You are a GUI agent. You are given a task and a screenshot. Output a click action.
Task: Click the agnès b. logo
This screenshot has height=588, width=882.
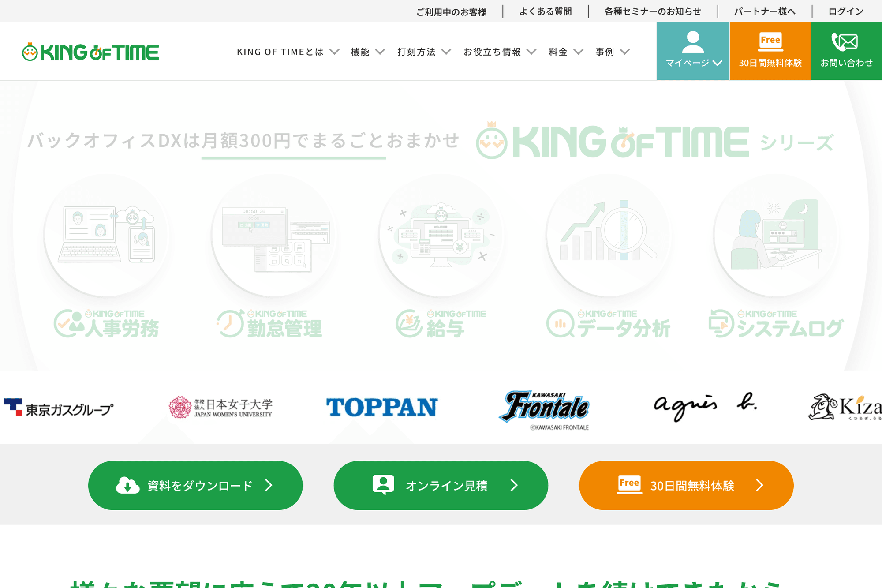(705, 407)
